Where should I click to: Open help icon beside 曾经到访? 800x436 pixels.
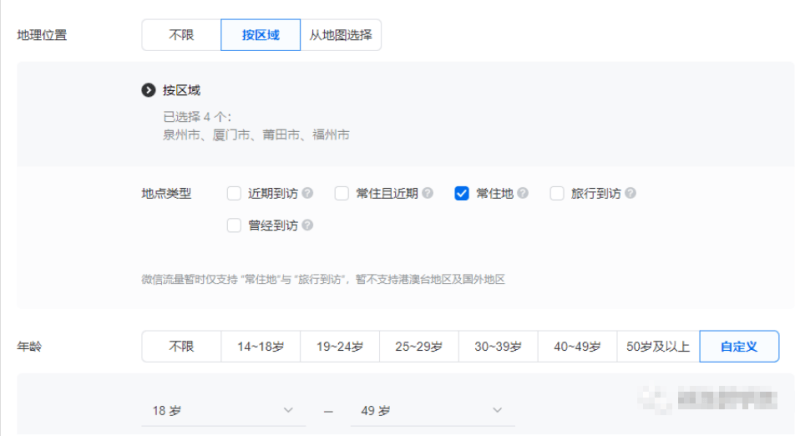(x=307, y=225)
